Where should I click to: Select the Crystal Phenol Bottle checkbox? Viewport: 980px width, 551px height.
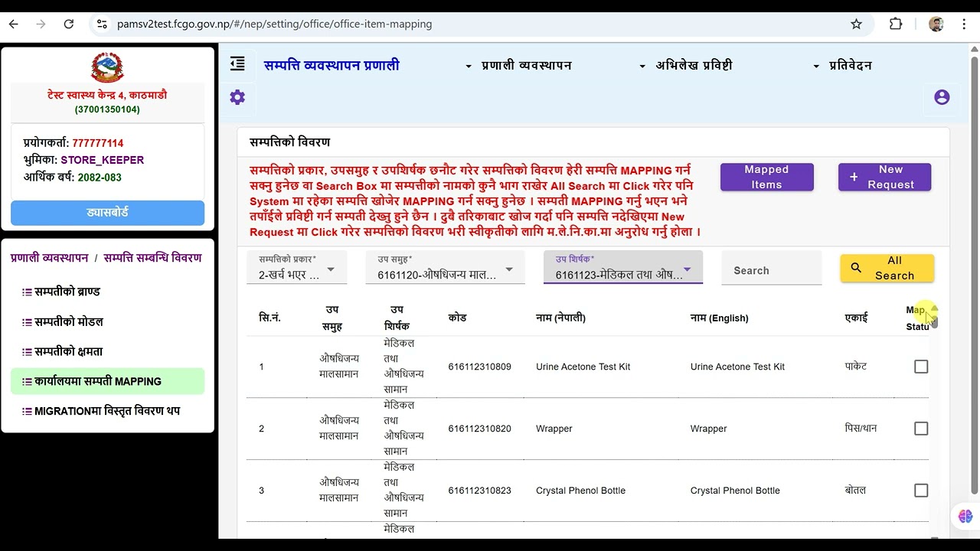coord(921,491)
